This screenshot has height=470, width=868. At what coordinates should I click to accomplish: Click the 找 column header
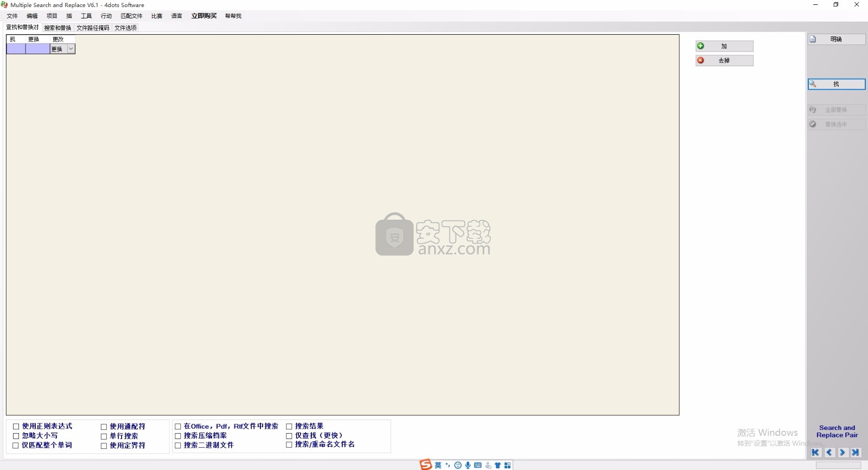point(16,39)
